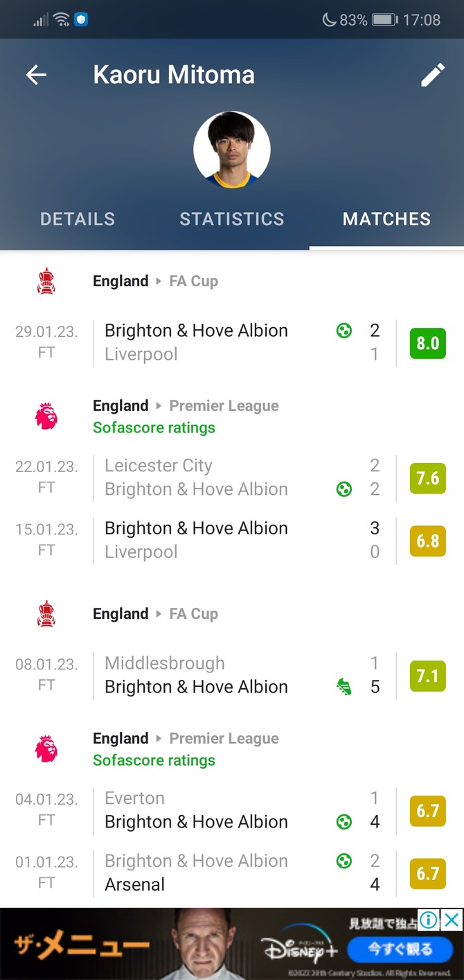Screen dimensions: 464x980
Task: Switch to the DETAILS tab
Action: (78, 219)
